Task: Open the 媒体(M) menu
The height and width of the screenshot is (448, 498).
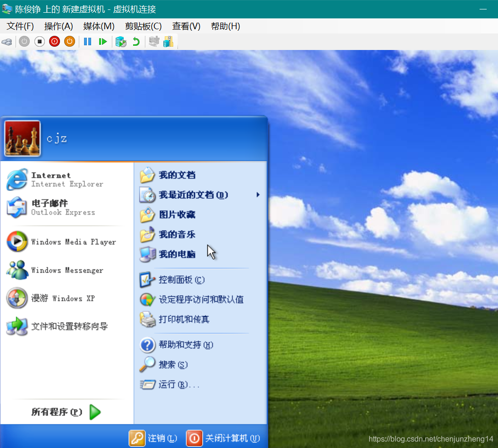Action: (x=99, y=26)
